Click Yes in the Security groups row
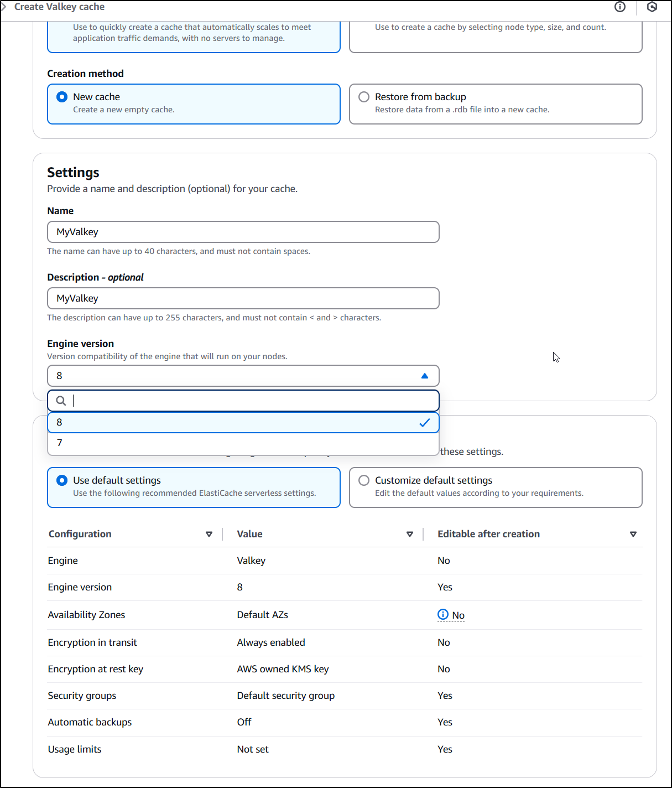This screenshot has height=788, width=672. (x=445, y=696)
